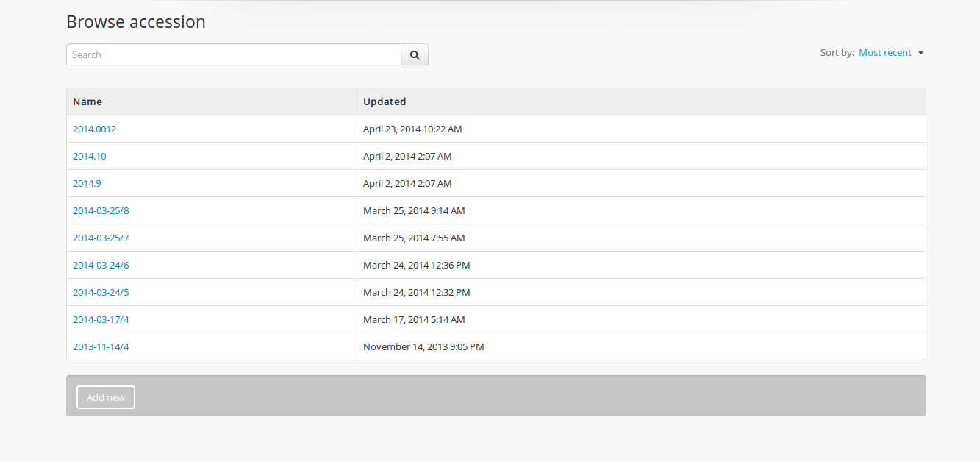Open accession 2014-03-25/7
Screen dimensions: 980x462
click(101, 238)
